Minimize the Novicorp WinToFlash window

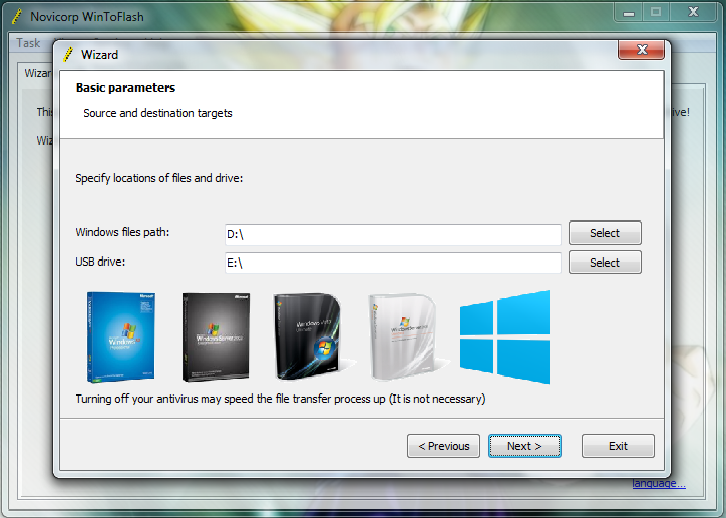tap(629, 12)
